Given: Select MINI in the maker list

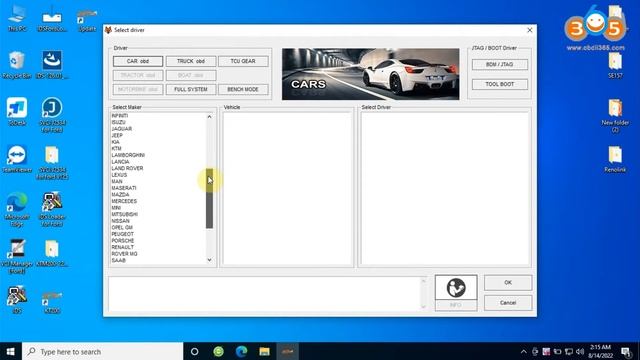Looking at the screenshot, I should [116, 208].
